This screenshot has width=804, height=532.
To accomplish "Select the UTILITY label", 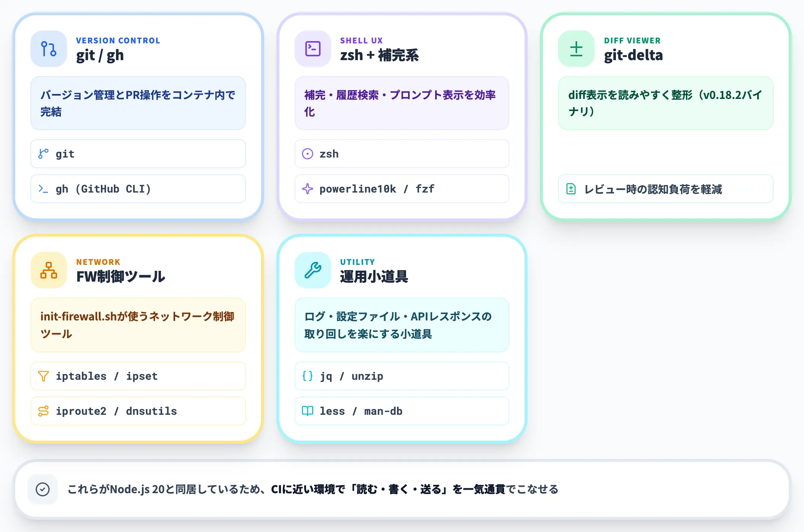I will coord(357,262).
